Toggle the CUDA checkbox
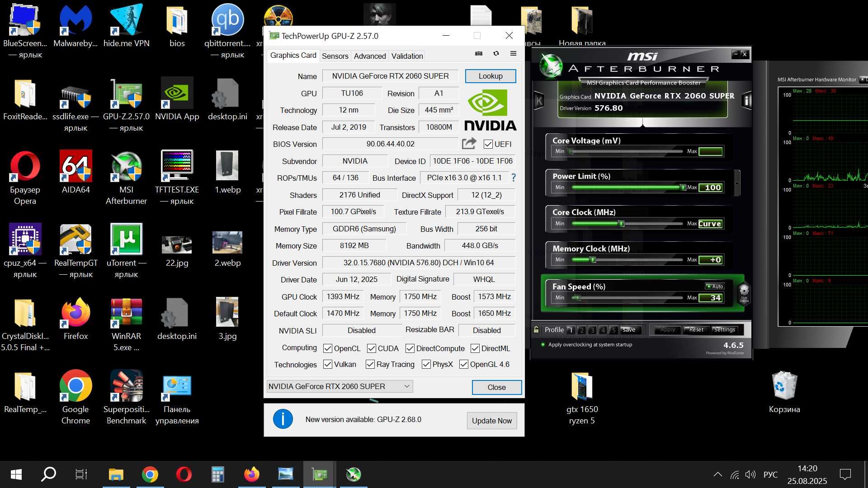868x488 pixels. tap(372, 348)
